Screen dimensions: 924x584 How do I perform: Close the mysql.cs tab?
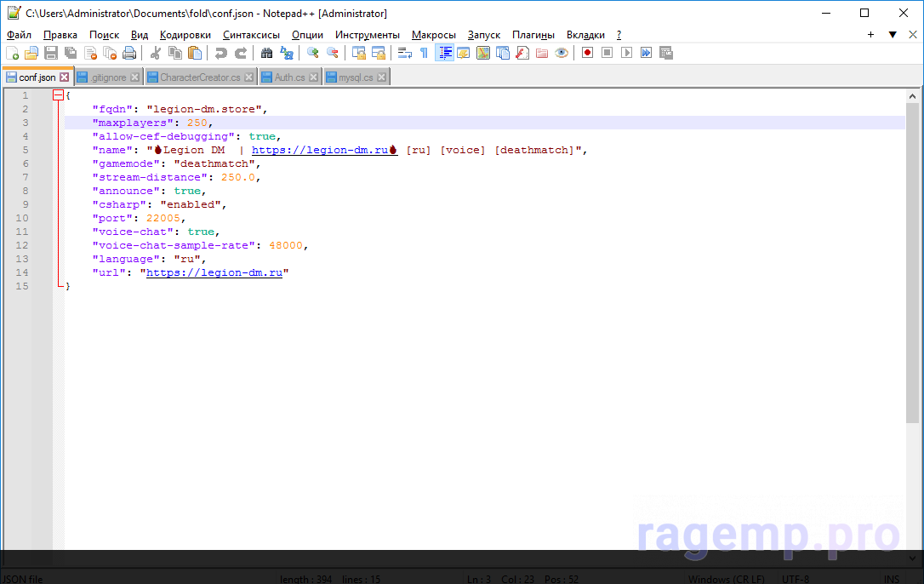click(x=382, y=77)
